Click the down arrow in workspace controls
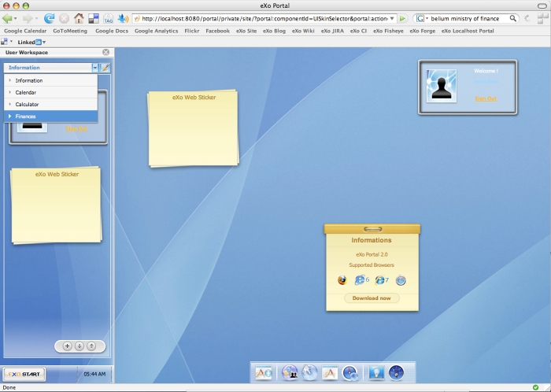 (80, 346)
